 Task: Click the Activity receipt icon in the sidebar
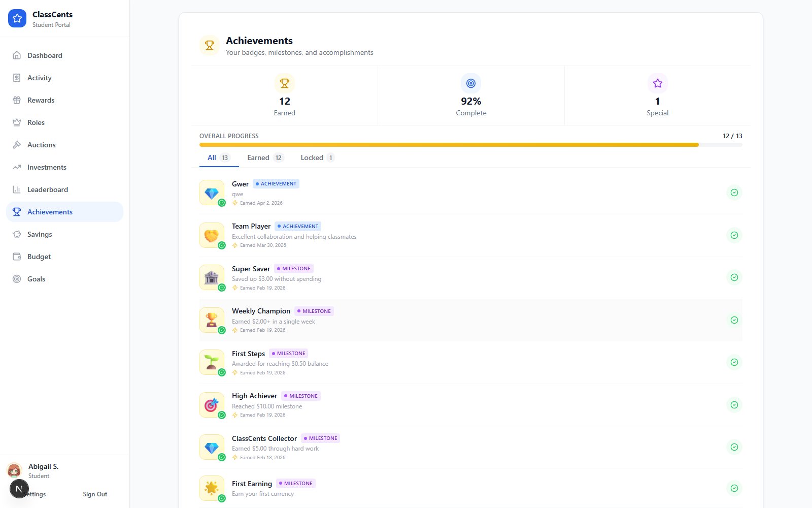[x=17, y=78]
